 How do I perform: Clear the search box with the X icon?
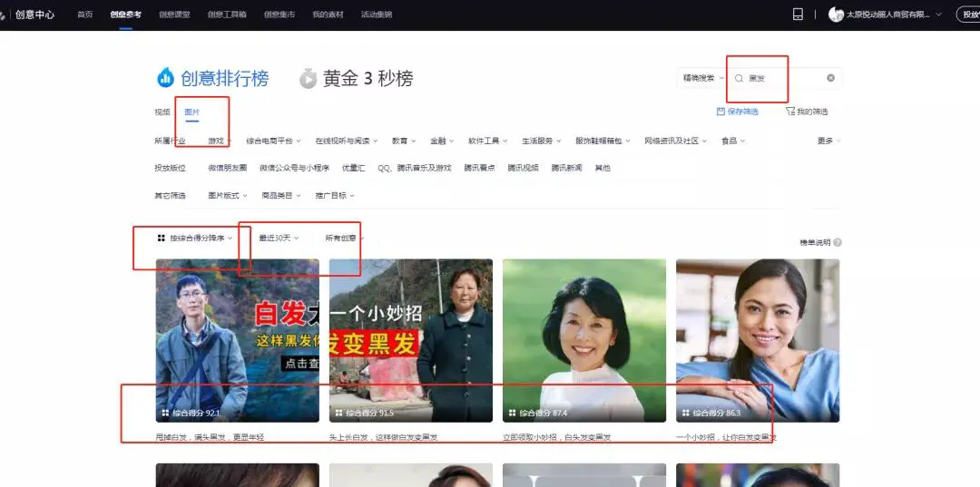point(830,78)
